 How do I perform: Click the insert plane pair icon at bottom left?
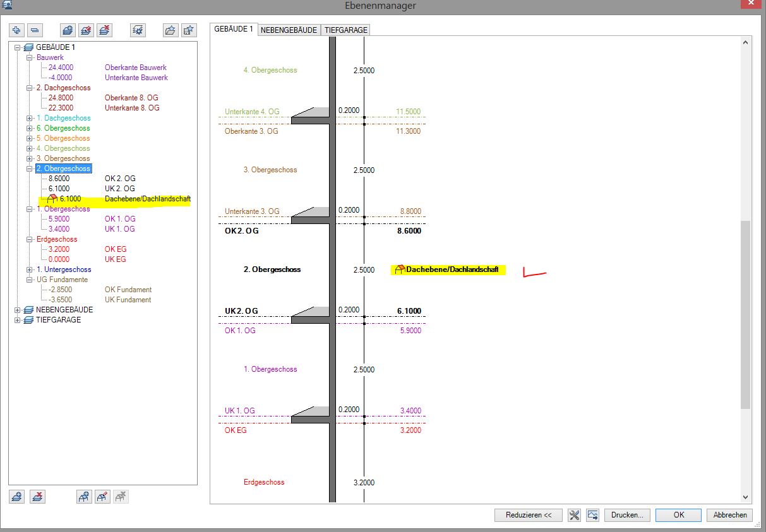[x=17, y=497]
